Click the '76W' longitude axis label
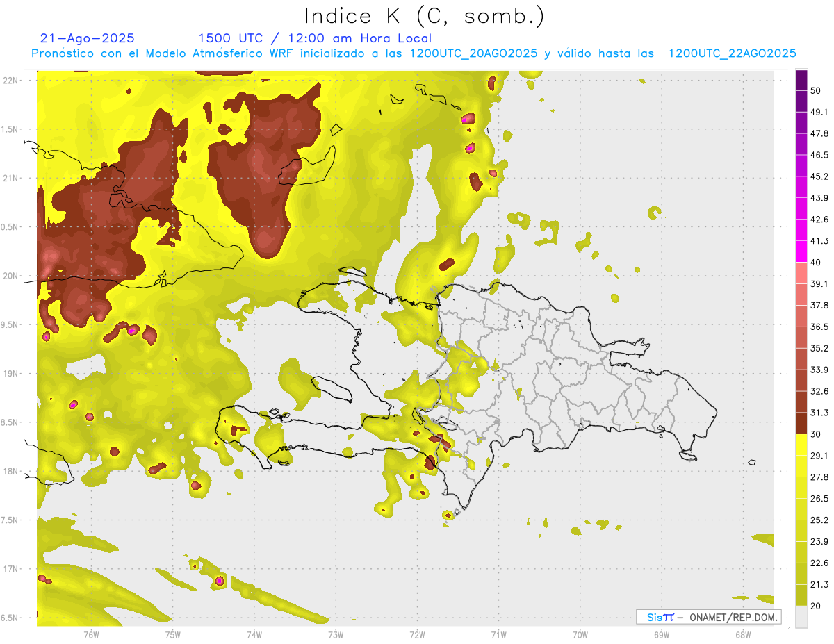Viewport: 834px width, 644px height. point(91,634)
